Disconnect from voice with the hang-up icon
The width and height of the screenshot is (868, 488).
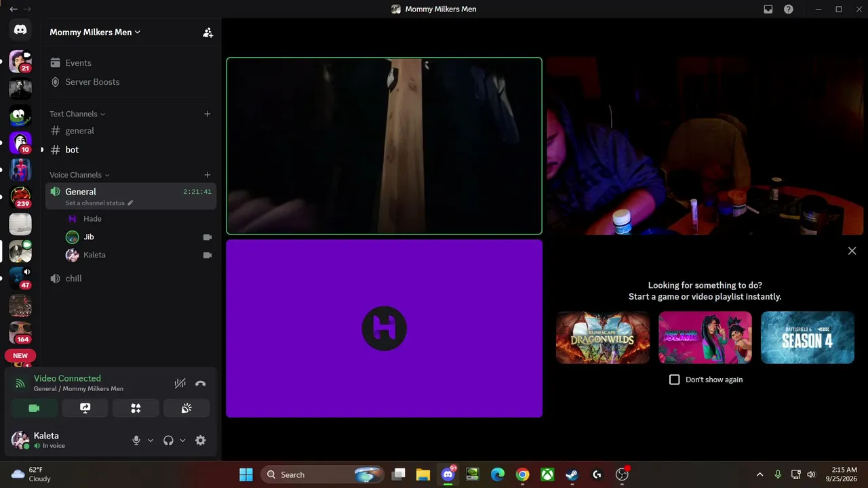(x=200, y=384)
